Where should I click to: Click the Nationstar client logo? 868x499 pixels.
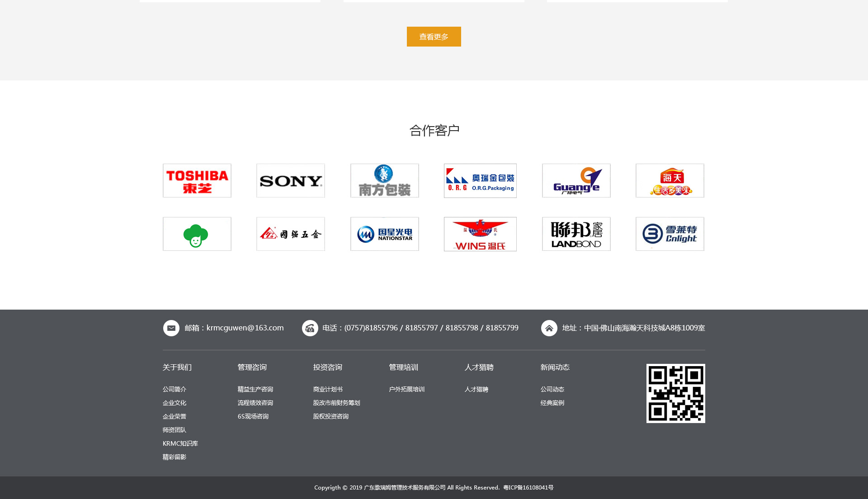[x=385, y=234]
